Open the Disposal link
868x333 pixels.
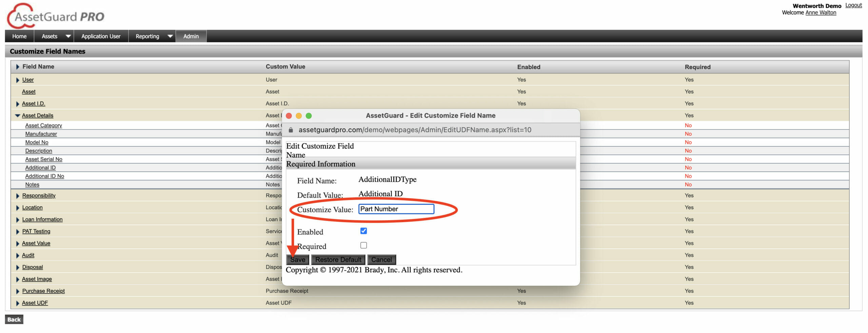coord(33,268)
